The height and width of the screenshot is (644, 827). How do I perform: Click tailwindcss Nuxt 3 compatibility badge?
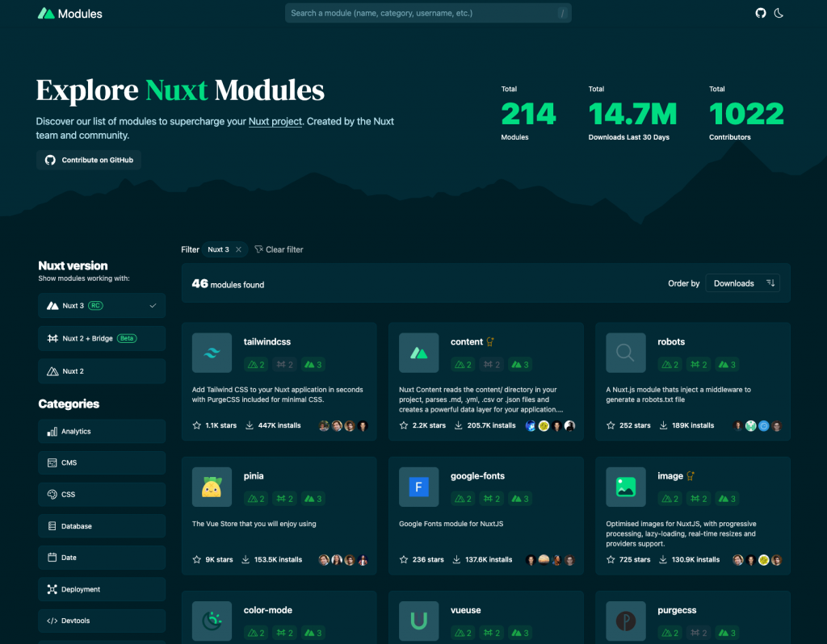[x=313, y=364]
